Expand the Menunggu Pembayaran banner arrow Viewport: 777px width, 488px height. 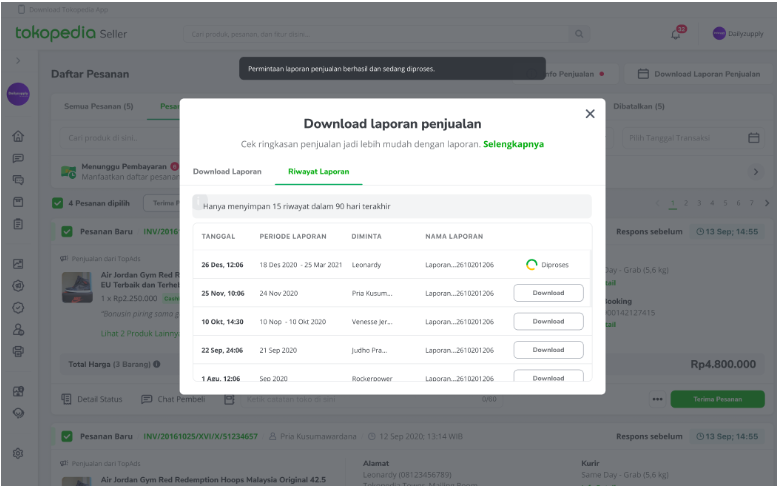click(x=755, y=172)
